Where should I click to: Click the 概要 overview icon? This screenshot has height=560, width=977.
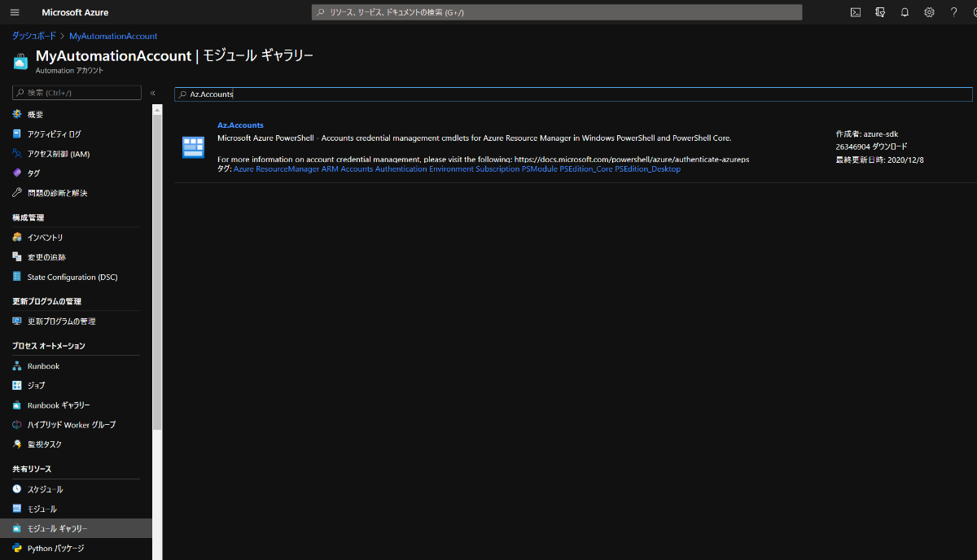pyautogui.click(x=17, y=114)
